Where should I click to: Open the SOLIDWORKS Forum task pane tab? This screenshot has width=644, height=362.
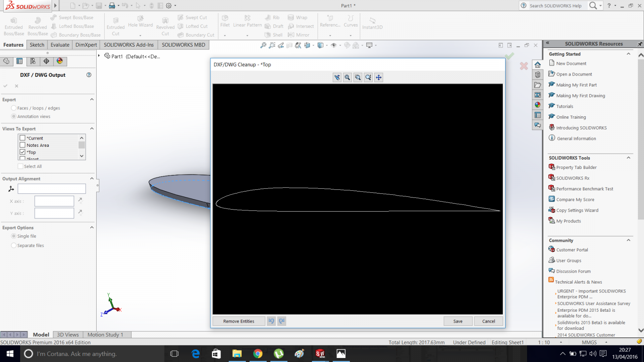click(538, 125)
